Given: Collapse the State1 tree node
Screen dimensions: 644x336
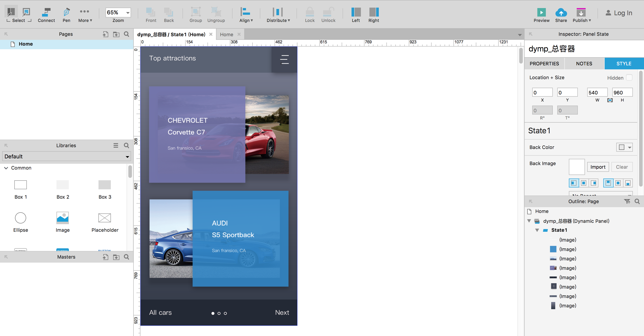Looking at the screenshot, I should point(537,230).
